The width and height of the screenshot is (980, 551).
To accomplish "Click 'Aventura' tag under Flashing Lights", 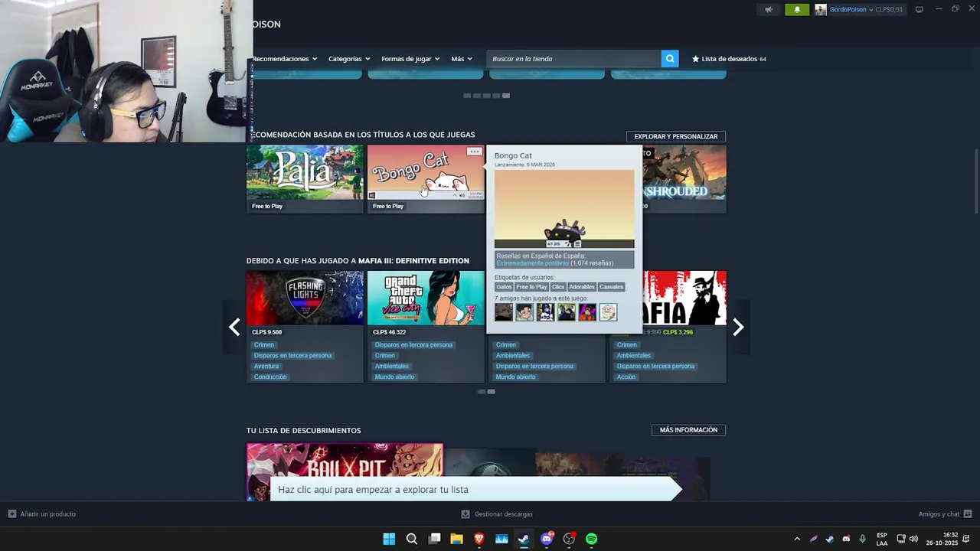I will [266, 366].
